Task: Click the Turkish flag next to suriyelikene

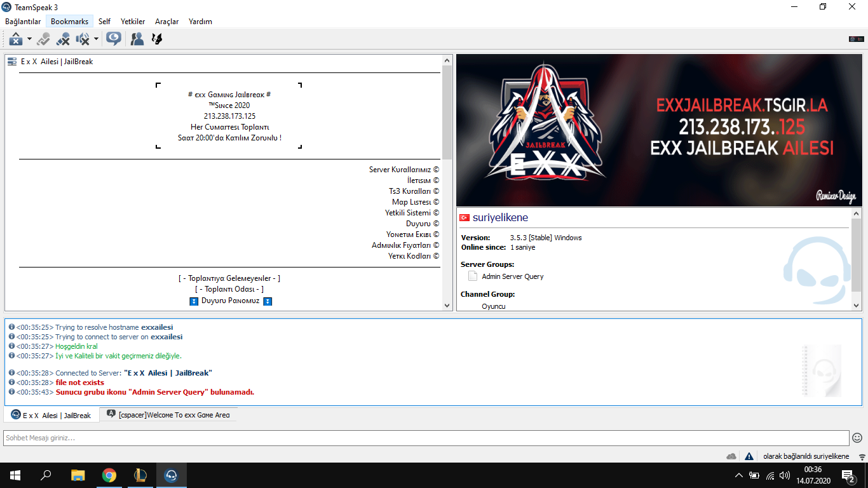Action: point(465,218)
